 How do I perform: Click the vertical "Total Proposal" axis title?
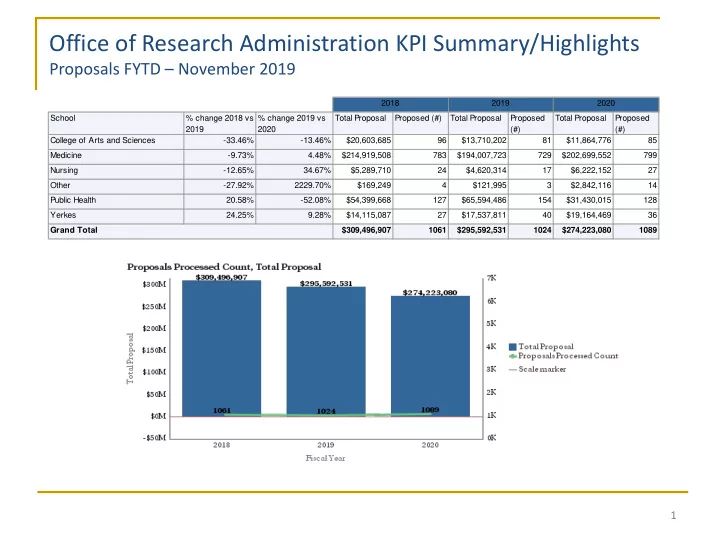(x=130, y=359)
